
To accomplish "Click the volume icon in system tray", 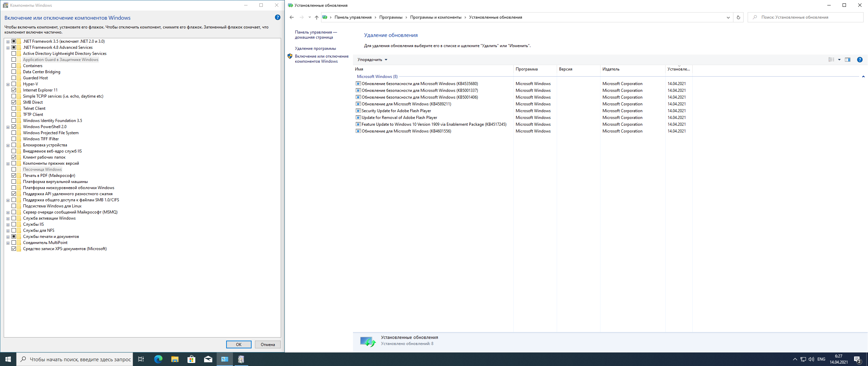I will pos(811,359).
